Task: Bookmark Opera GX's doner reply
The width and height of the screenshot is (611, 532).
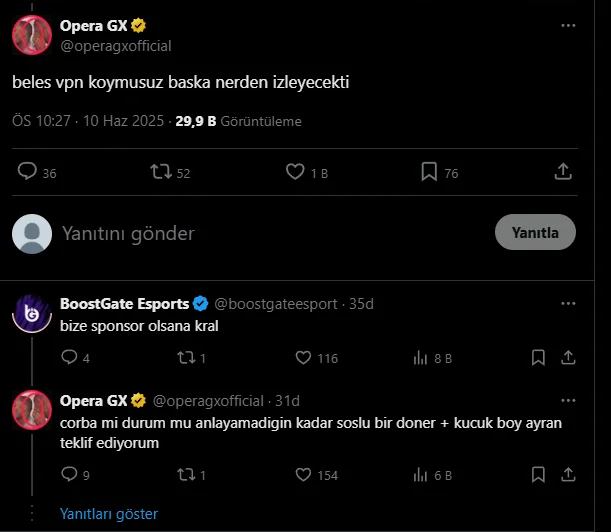Action: (x=539, y=475)
